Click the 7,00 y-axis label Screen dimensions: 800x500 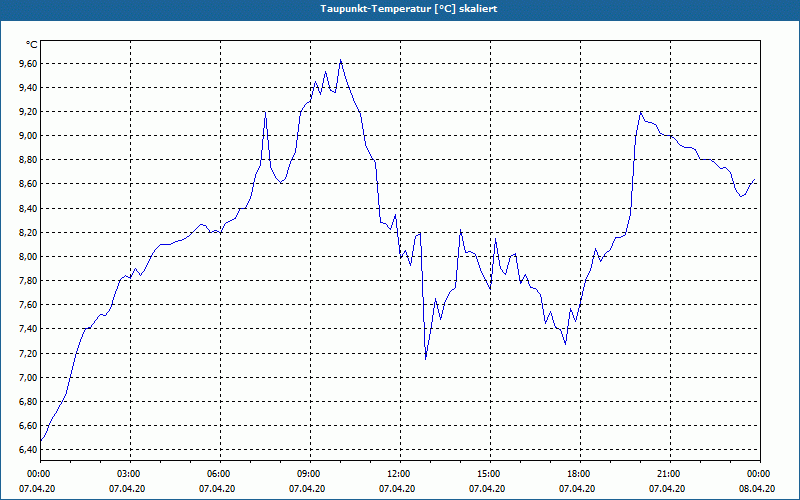click(x=29, y=378)
